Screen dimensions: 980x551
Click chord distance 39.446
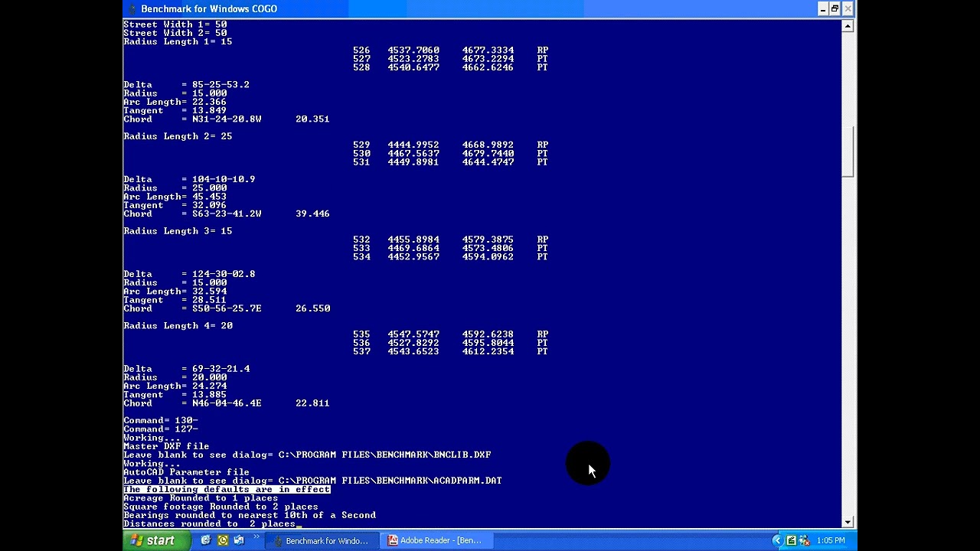pos(312,214)
